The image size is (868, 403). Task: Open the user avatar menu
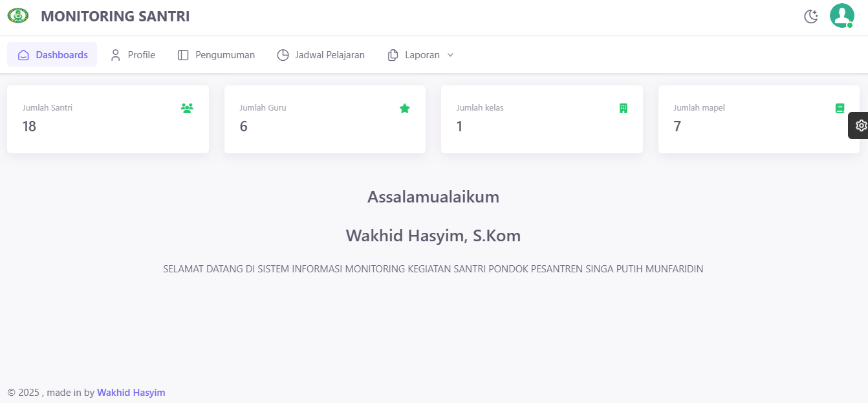(x=841, y=16)
